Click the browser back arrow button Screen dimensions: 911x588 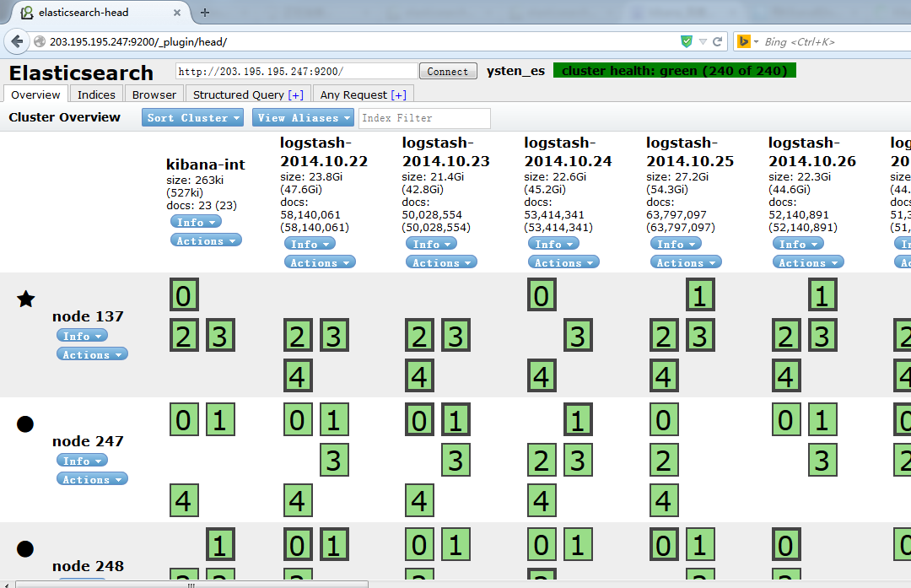tap(17, 41)
